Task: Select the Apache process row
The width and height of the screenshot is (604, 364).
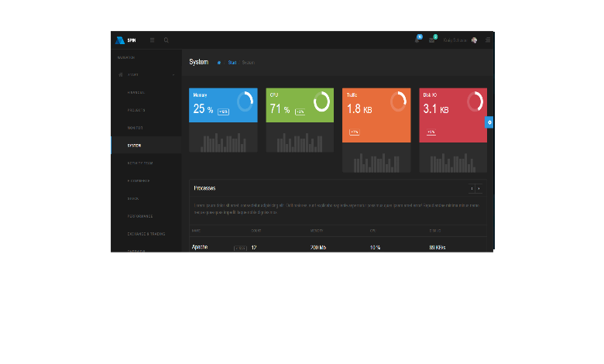Action: click(201, 247)
